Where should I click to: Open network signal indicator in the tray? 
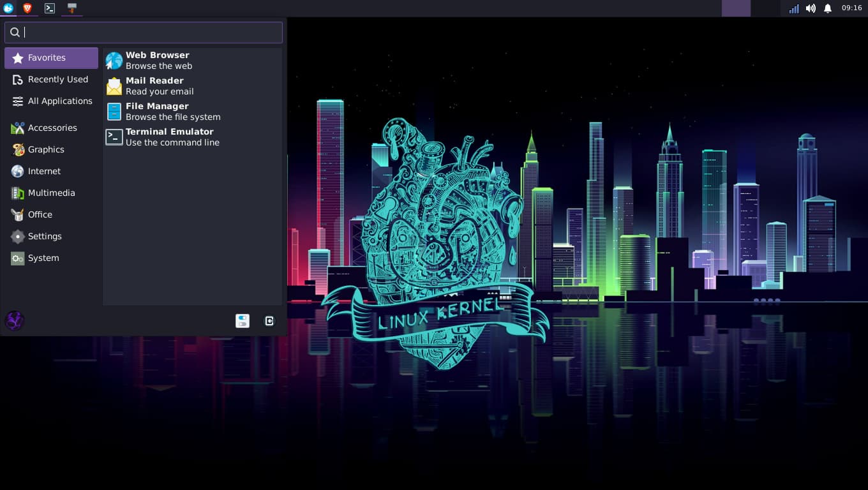(794, 8)
